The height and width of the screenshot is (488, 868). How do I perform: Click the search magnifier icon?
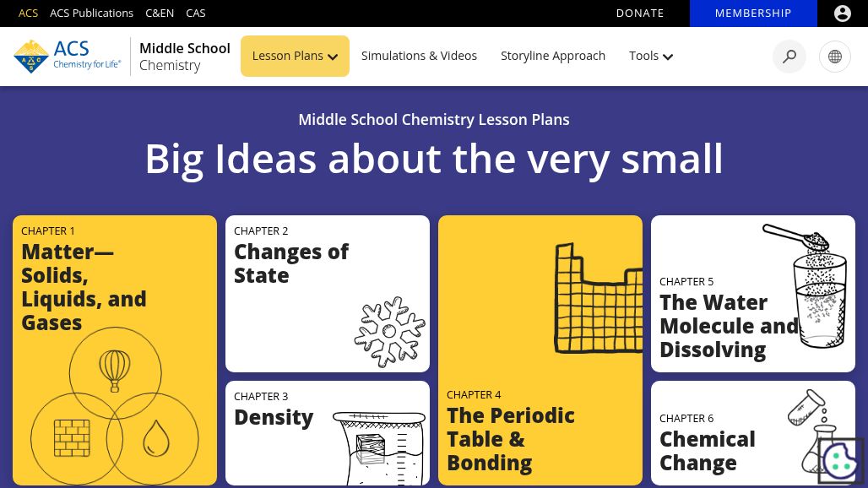(789, 57)
